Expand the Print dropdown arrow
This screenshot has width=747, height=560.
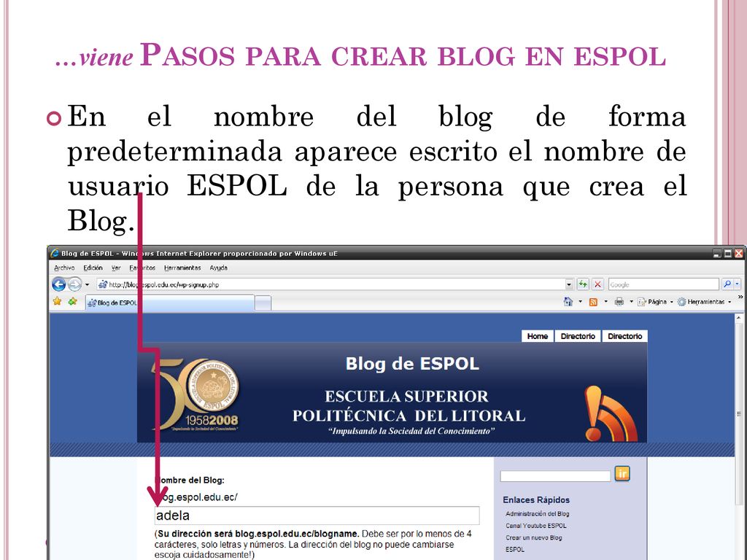(x=631, y=301)
